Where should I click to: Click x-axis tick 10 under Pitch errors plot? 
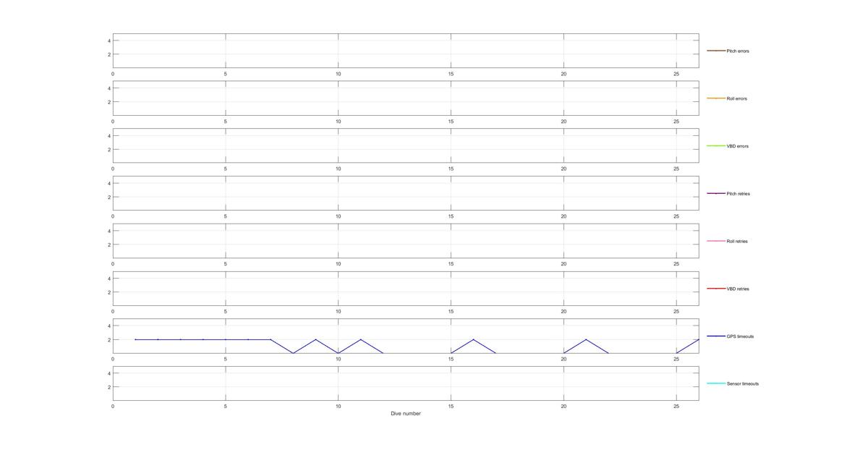(338, 74)
